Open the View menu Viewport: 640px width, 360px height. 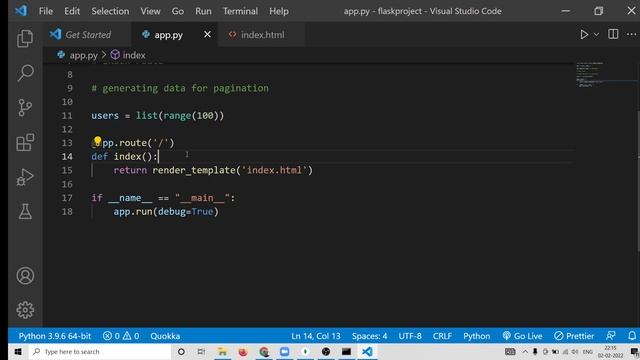(150, 11)
